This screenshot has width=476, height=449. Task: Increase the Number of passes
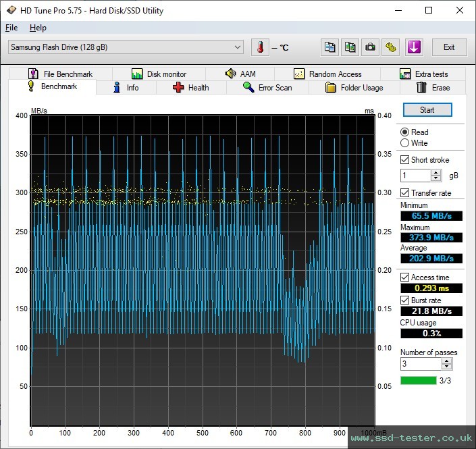tap(446, 361)
